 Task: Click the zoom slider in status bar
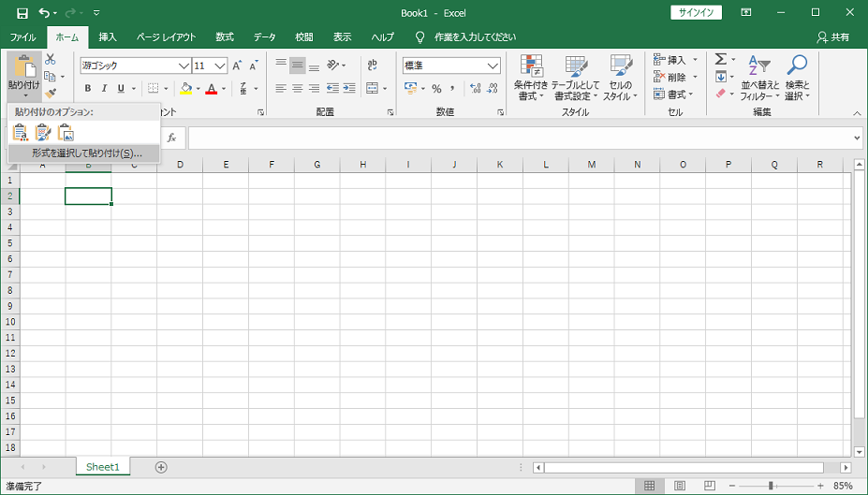pyautogui.click(x=771, y=486)
